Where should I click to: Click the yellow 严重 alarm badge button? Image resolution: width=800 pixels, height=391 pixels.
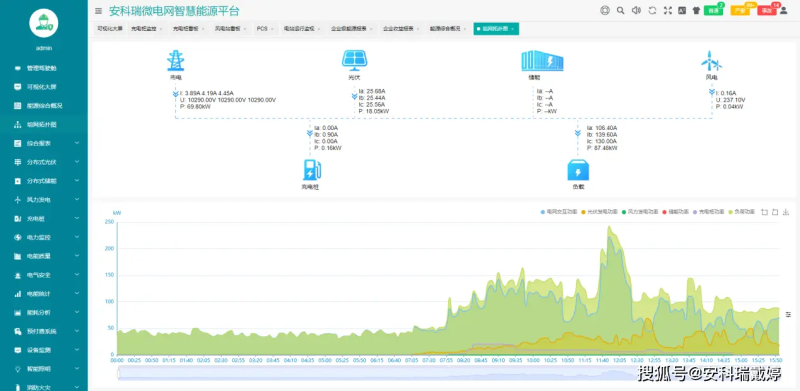(740, 10)
